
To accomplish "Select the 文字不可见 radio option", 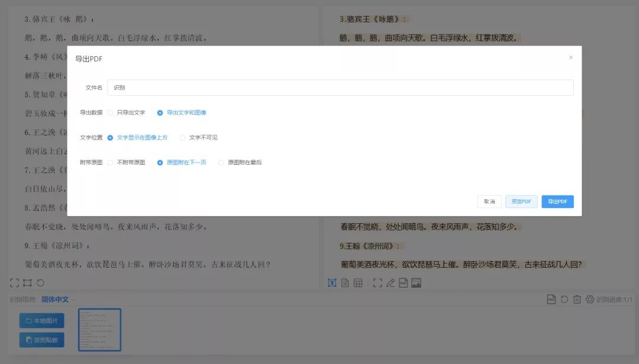I will pos(183,138).
